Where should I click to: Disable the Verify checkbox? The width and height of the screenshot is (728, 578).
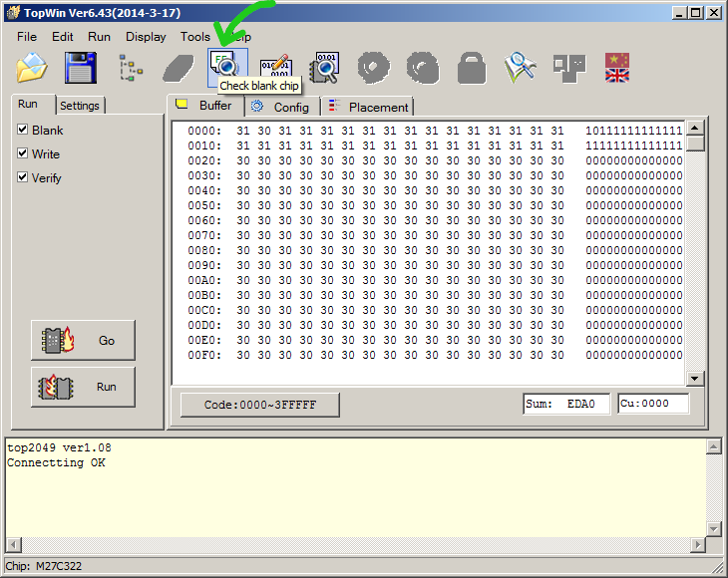[23, 178]
